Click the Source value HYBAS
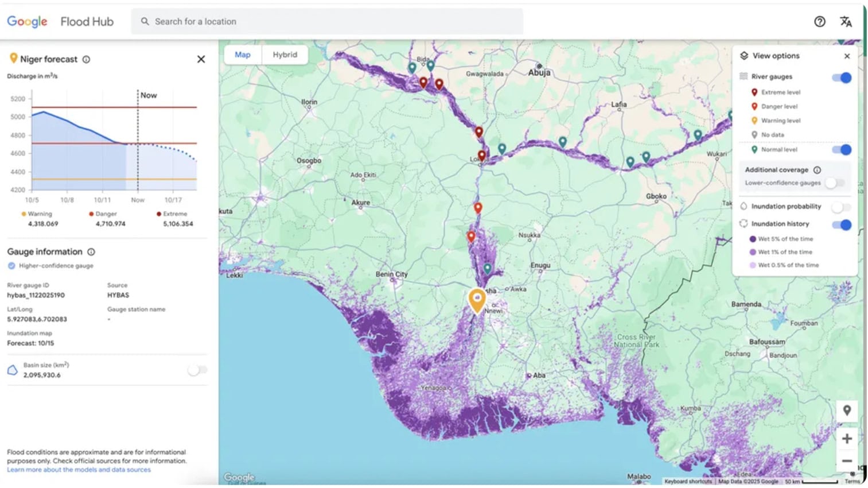This screenshot has height=488, width=868. (x=118, y=295)
